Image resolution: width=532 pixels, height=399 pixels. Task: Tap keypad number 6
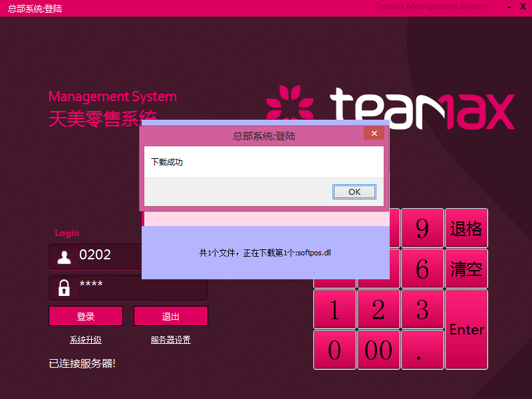pos(422,269)
